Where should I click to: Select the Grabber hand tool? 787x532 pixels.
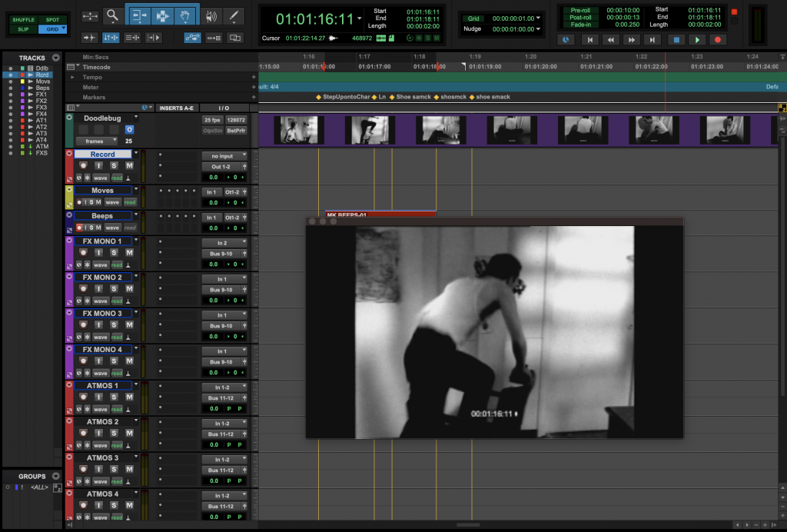tap(185, 15)
